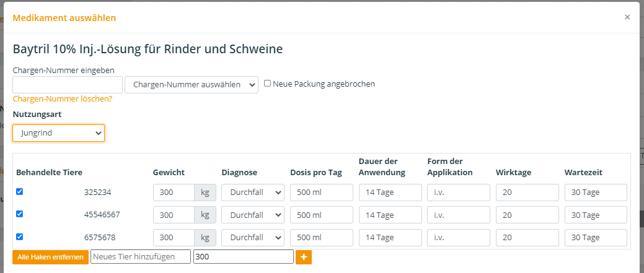Edit Dosis pro Tag for animal 325234
644x273 pixels.
[322, 193]
